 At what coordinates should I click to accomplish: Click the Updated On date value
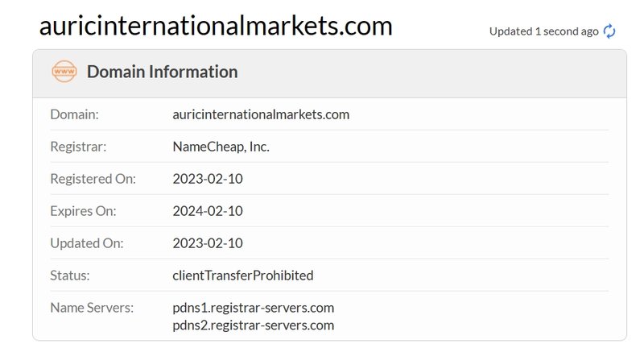coord(208,243)
